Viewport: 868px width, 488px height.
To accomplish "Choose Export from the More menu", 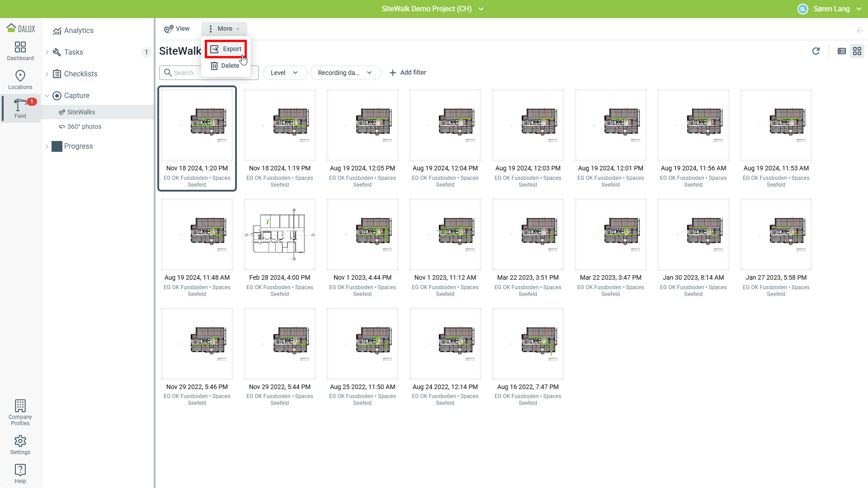I will pyautogui.click(x=226, y=49).
